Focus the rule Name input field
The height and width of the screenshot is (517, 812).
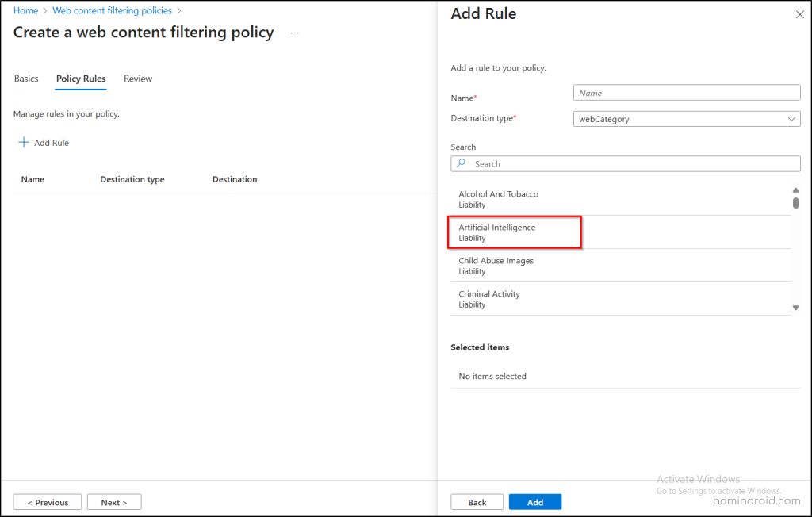point(686,93)
